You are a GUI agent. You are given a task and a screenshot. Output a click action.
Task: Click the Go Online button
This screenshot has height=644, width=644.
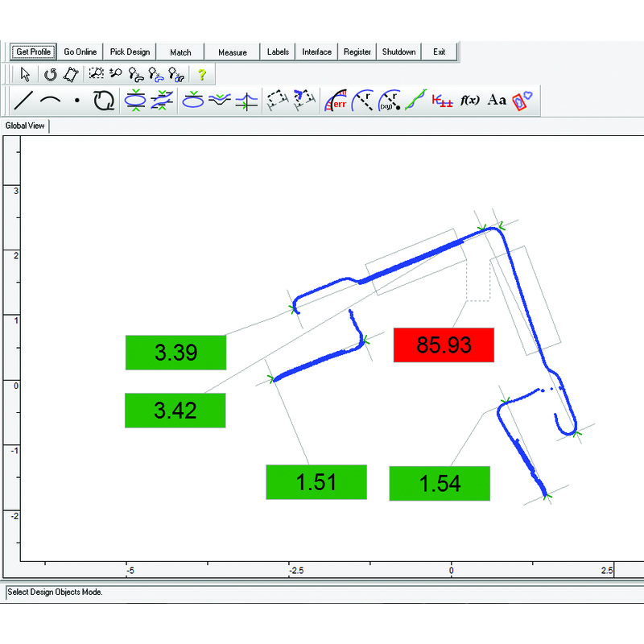tap(80, 52)
